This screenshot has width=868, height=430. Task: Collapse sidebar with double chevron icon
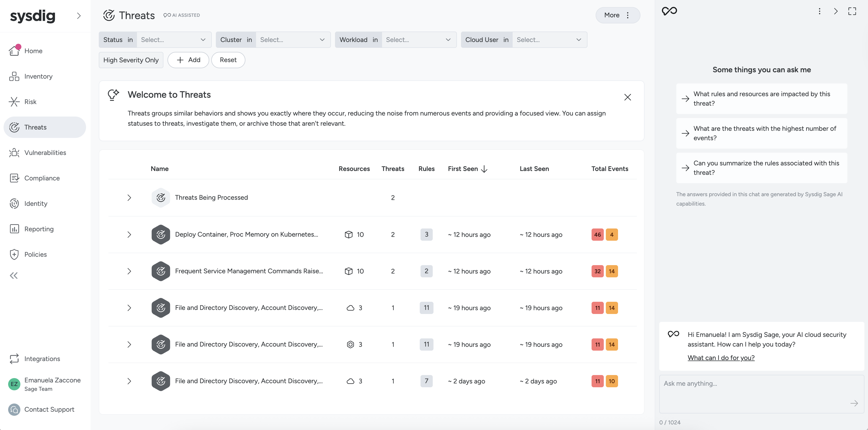point(14,276)
